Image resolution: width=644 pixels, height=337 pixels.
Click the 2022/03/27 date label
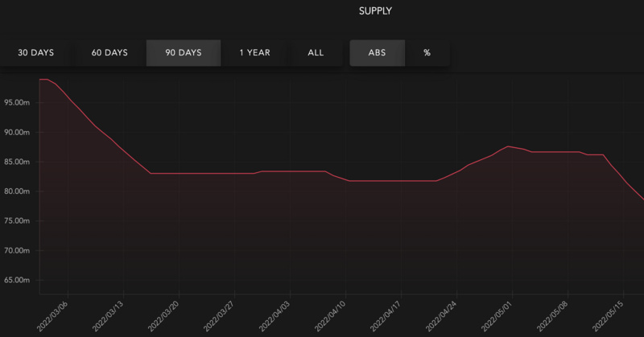pos(219,316)
